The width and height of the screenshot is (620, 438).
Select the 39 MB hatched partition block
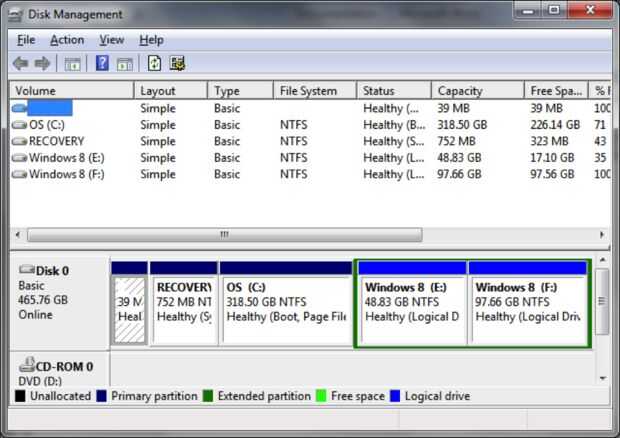[x=129, y=303]
